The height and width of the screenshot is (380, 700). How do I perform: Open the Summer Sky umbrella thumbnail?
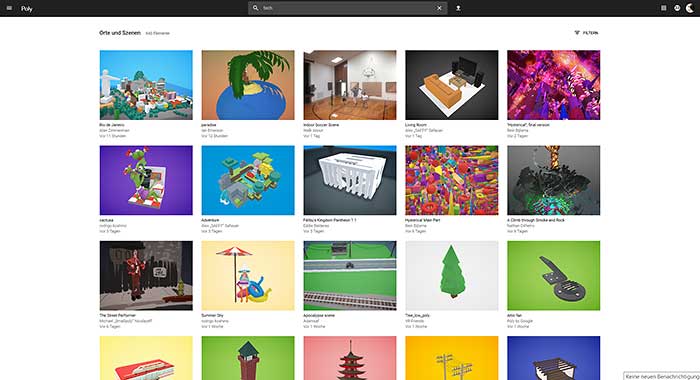point(248,276)
